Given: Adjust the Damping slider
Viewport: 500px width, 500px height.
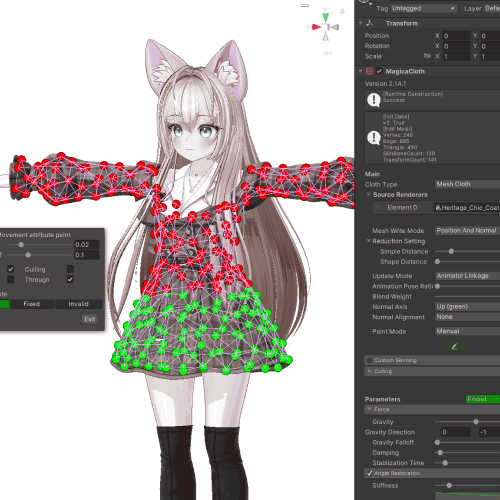Looking at the screenshot, I should 467,453.
